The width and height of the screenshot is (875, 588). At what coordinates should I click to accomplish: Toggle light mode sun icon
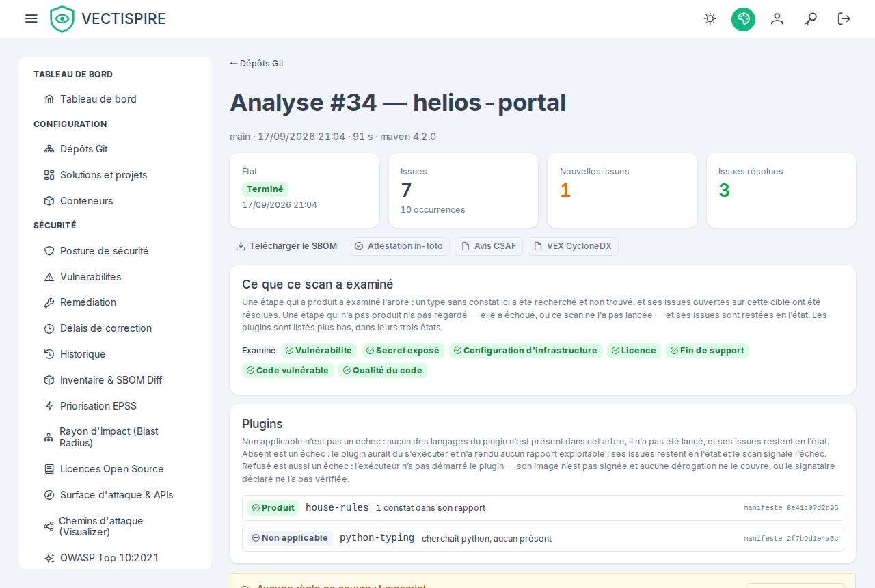710,19
